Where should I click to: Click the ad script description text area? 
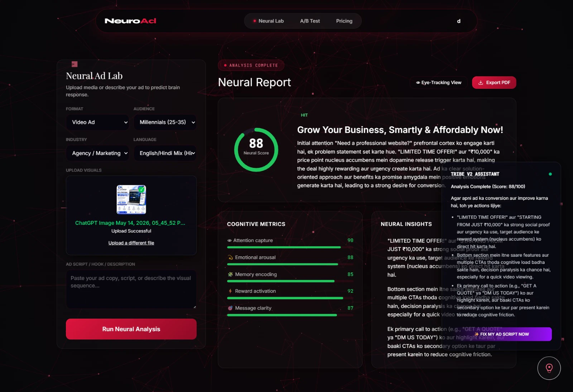(x=131, y=289)
